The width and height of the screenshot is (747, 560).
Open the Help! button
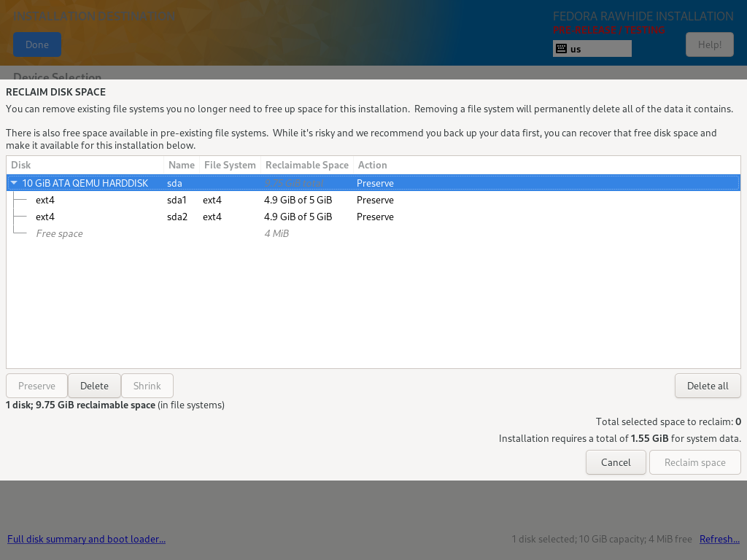(x=709, y=44)
